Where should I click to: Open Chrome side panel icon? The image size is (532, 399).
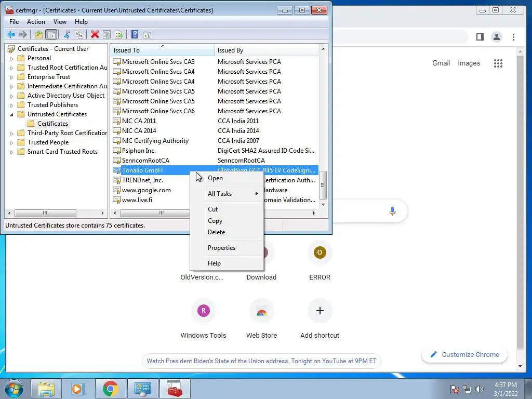point(480,37)
